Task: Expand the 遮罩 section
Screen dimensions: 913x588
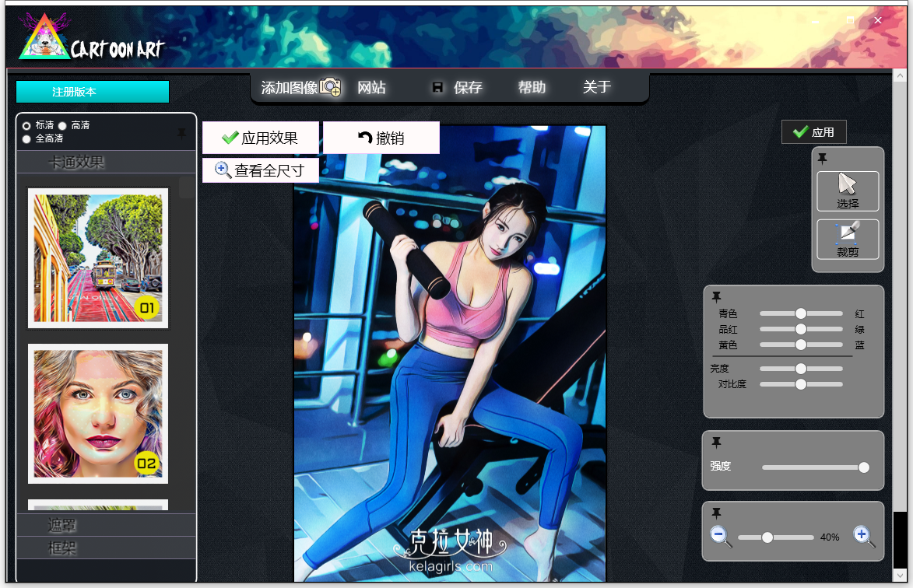Action: [106, 525]
